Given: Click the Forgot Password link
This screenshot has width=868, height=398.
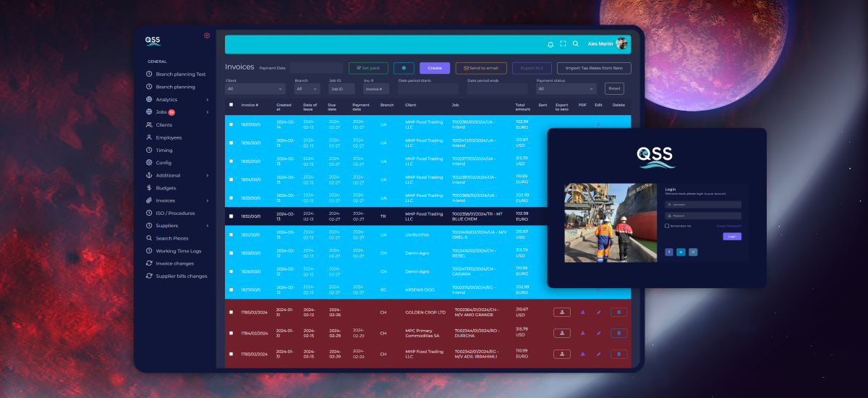Looking at the screenshot, I should 728,226.
